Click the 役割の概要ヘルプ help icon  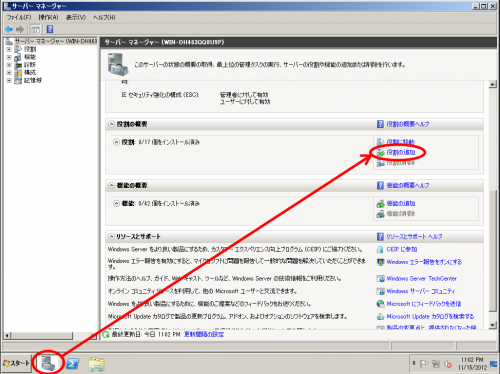380,124
